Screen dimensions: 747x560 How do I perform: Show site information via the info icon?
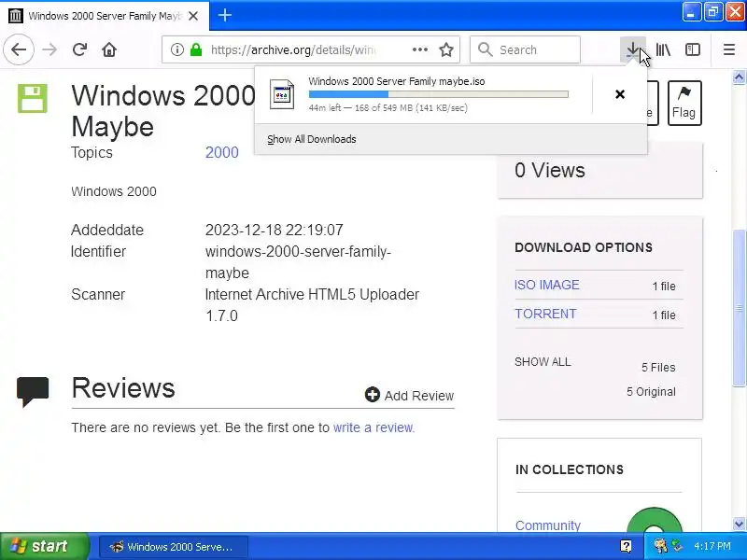(176, 49)
